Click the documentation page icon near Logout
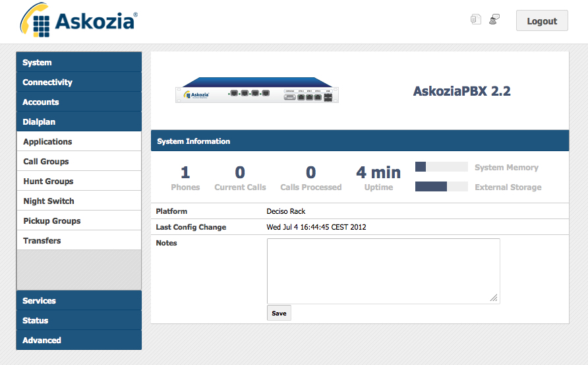 point(475,19)
